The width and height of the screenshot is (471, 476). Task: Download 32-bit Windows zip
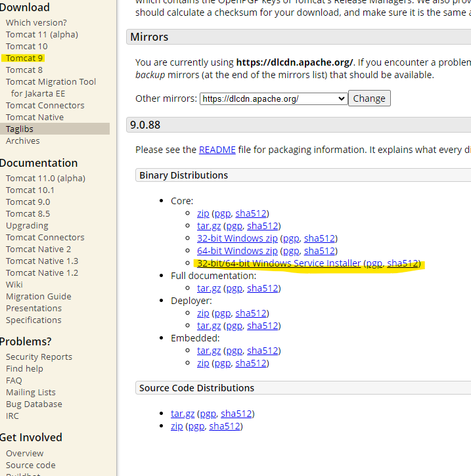(237, 238)
